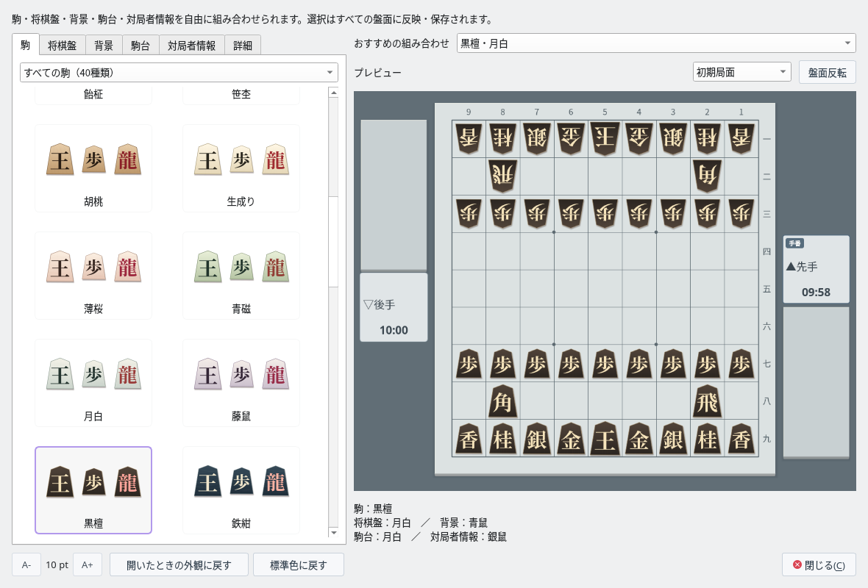
Task: Click the 先手 歩 pawn in column 9
Action: 469,364
